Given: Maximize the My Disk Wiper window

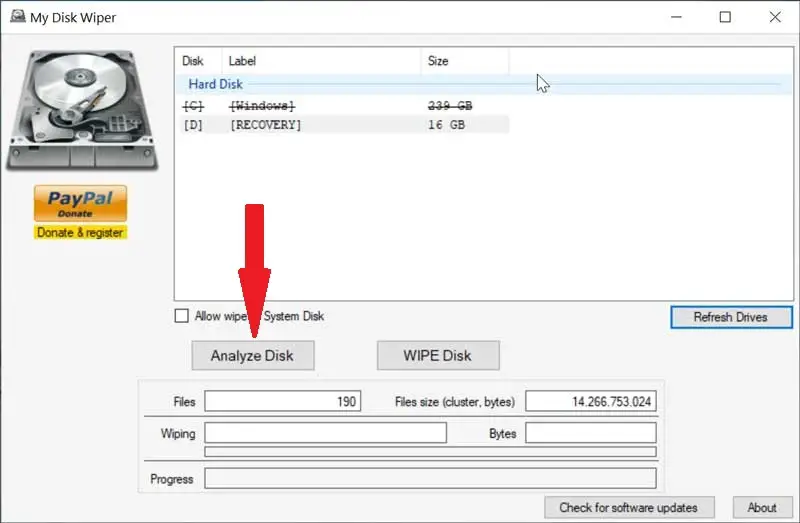Looking at the screenshot, I should 725,17.
